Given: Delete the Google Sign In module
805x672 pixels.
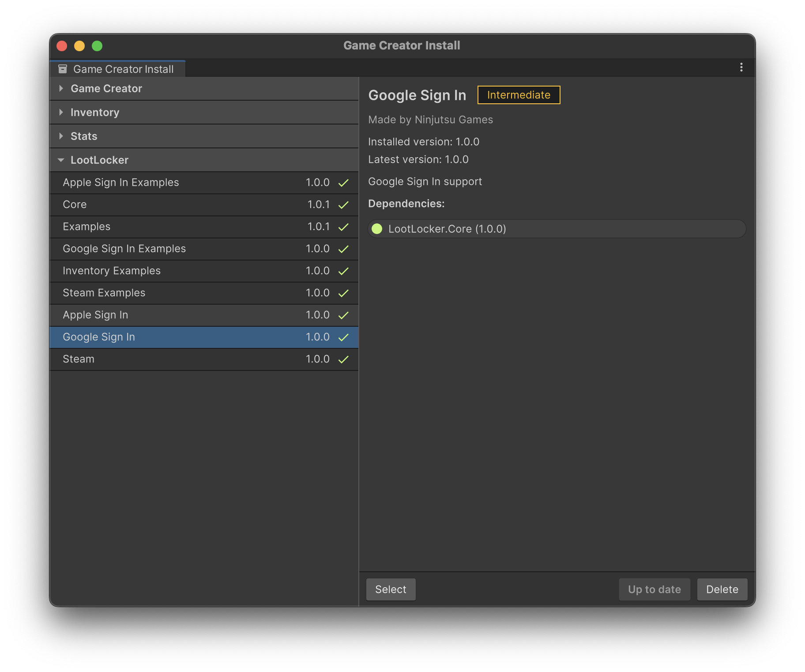Looking at the screenshot, I should (x=722, y=589).
